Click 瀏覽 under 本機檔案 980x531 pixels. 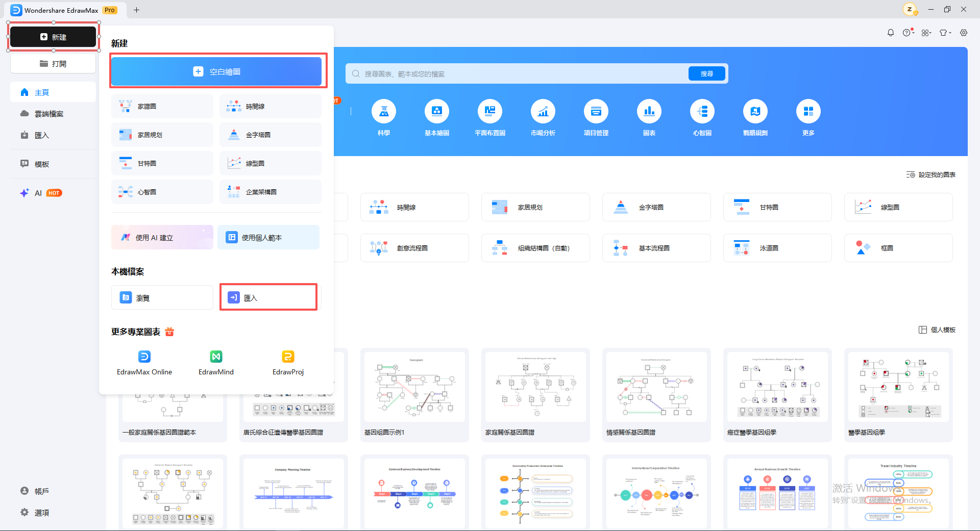162,297
